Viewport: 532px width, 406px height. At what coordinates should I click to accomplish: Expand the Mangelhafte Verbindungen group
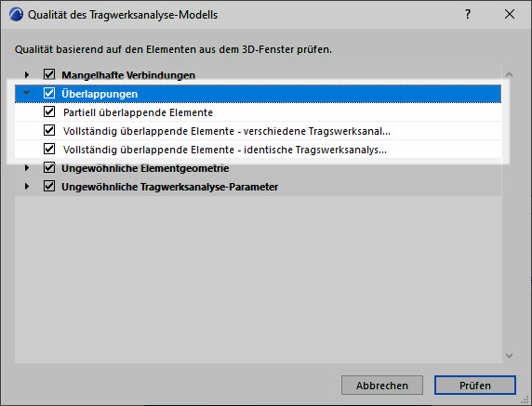27,74
